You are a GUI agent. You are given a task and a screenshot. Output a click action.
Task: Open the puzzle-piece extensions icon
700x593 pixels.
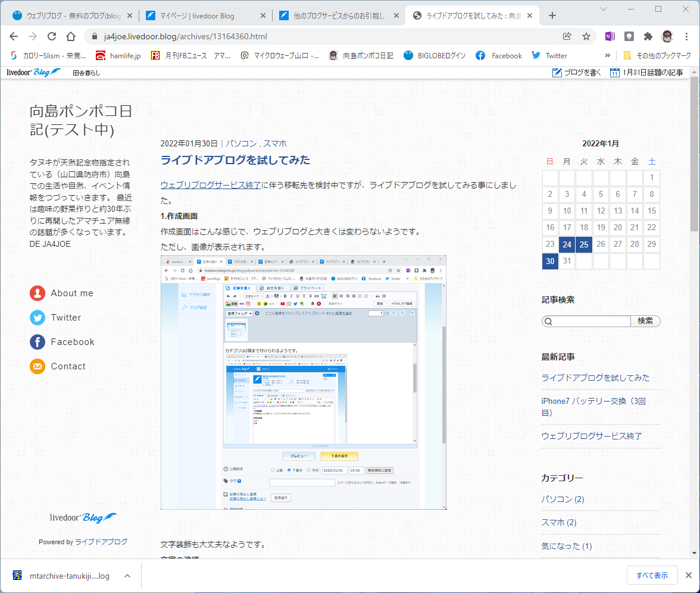(x=648, y=37)
